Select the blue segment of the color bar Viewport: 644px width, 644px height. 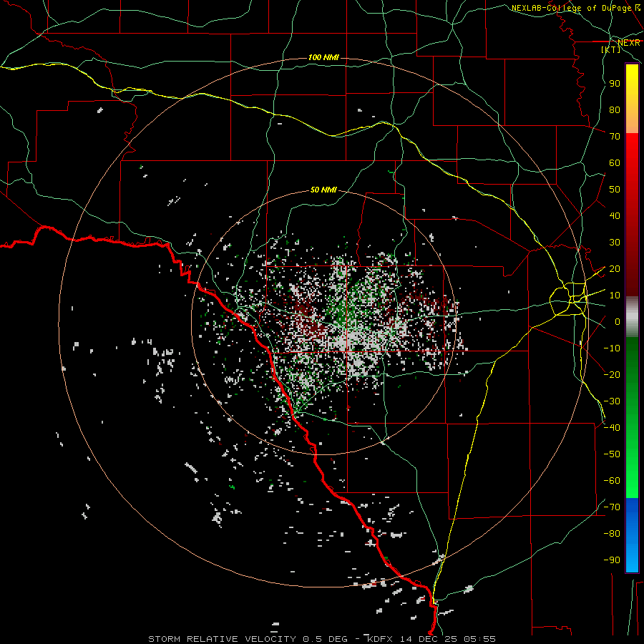coord(632,534)
